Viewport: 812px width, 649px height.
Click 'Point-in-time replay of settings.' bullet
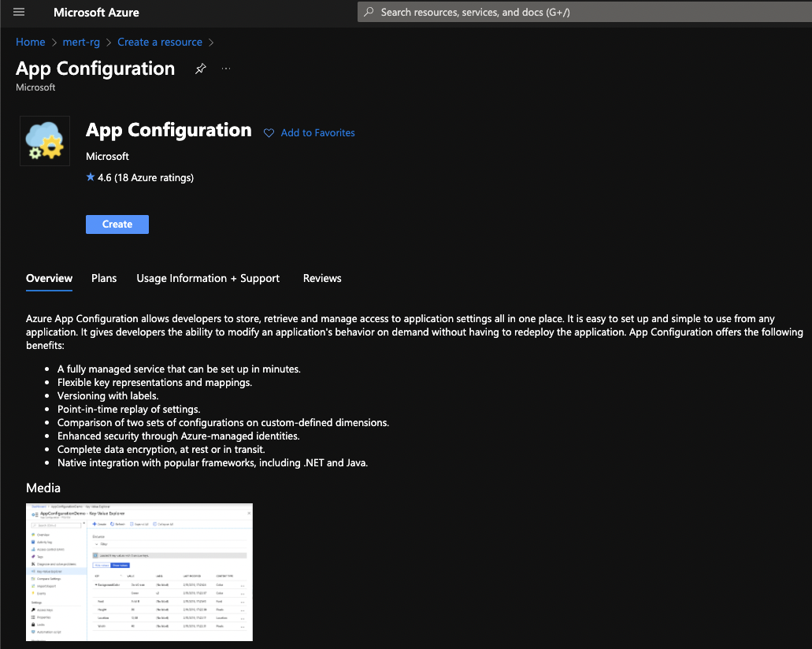tap(129, 410)
